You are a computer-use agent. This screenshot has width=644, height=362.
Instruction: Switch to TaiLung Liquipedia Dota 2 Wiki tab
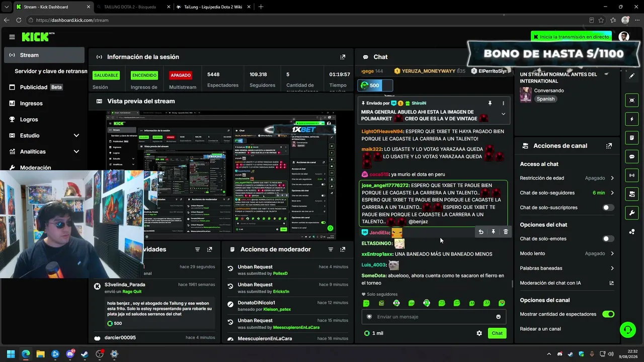[213, 7]
